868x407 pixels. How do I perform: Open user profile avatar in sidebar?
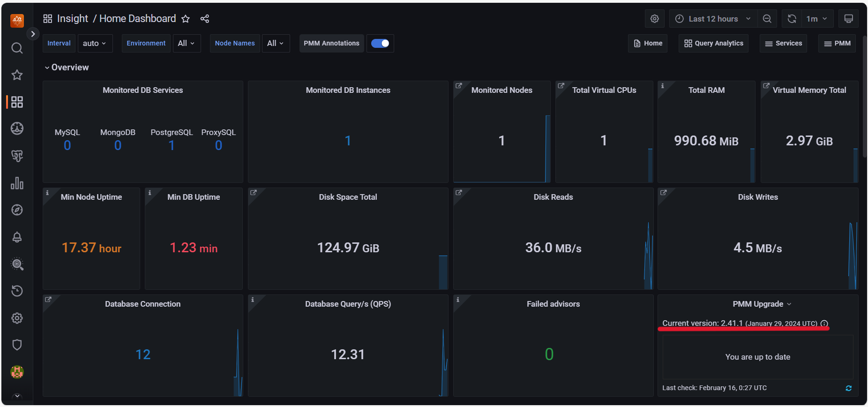click(x=17, y=372)
